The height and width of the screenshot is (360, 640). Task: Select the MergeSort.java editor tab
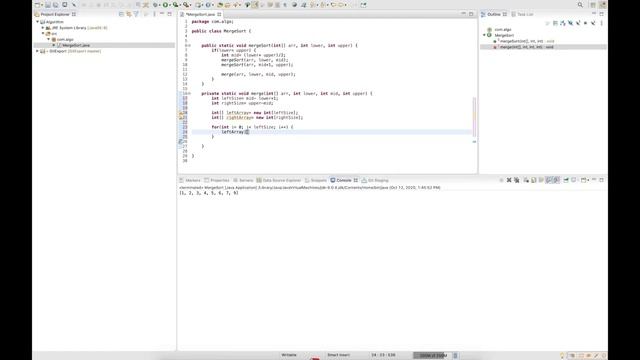tap(200, 14)
